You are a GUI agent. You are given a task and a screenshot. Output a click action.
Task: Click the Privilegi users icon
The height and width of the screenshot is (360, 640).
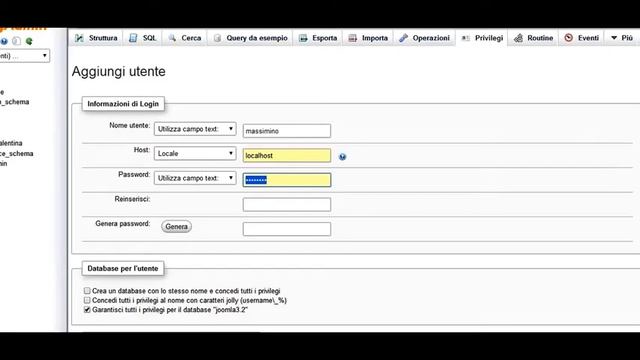tap(466, 38)
